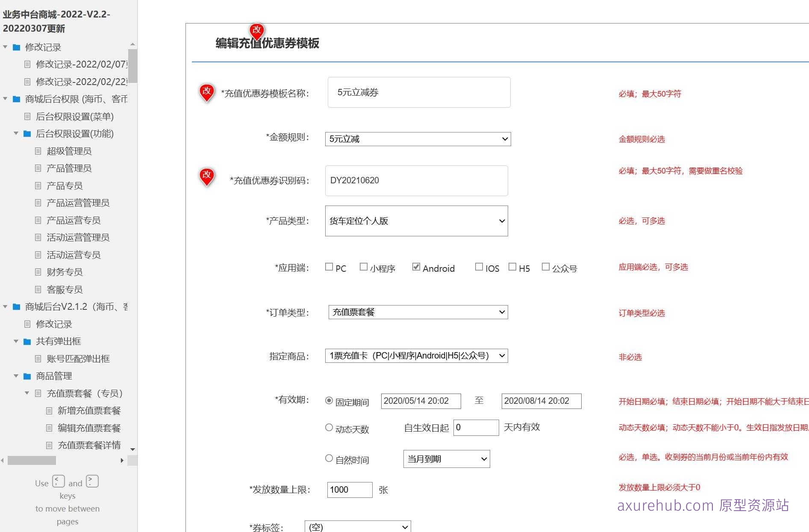Open the 新增充值票套餐 page

89,411
